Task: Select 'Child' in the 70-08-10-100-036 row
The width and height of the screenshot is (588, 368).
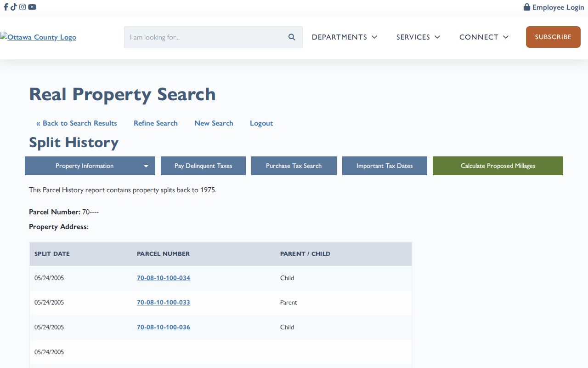Action: (x=287, y=327)
